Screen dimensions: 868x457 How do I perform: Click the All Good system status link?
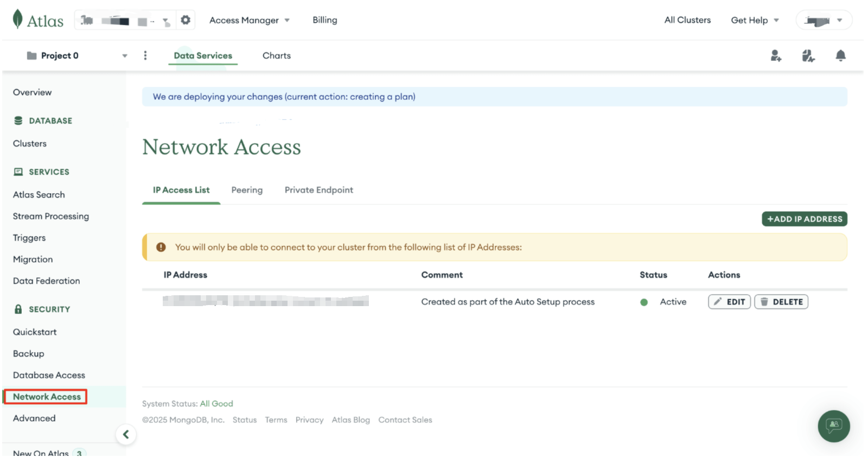[216, 404]
